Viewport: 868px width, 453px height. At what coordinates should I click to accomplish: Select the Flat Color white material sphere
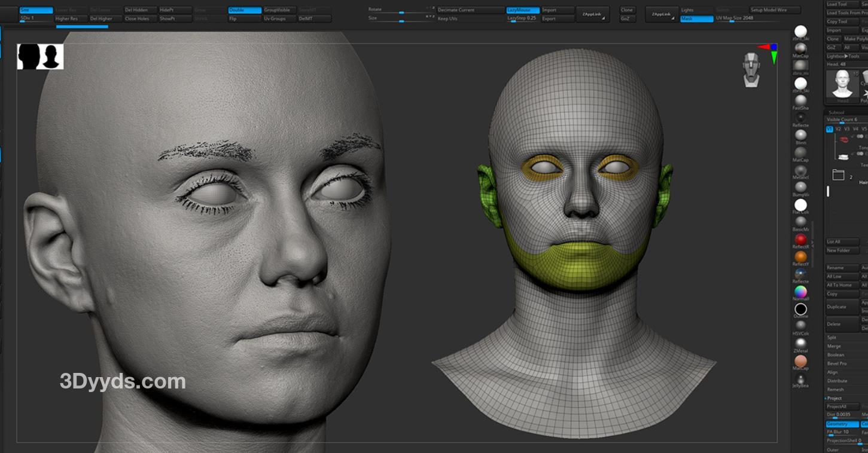pyautogui.click(x=800, y=205)
